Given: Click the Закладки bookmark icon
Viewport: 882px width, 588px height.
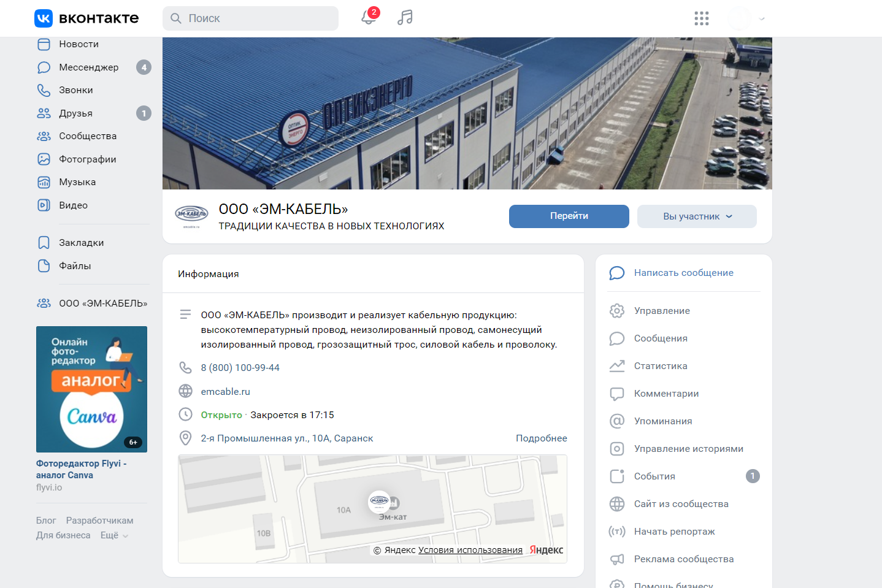Looking at the screenshot, I should tap(44, 243).
